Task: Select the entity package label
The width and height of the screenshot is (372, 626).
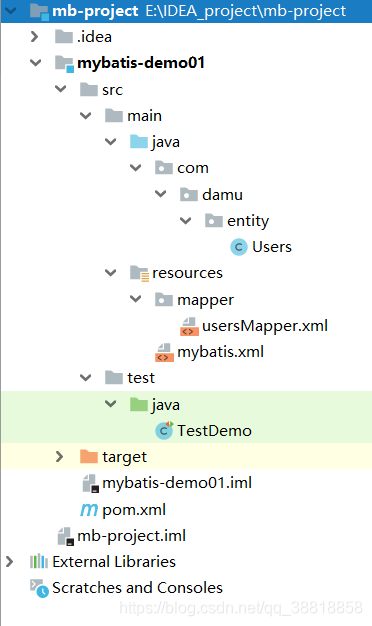Action: point(248,221)
